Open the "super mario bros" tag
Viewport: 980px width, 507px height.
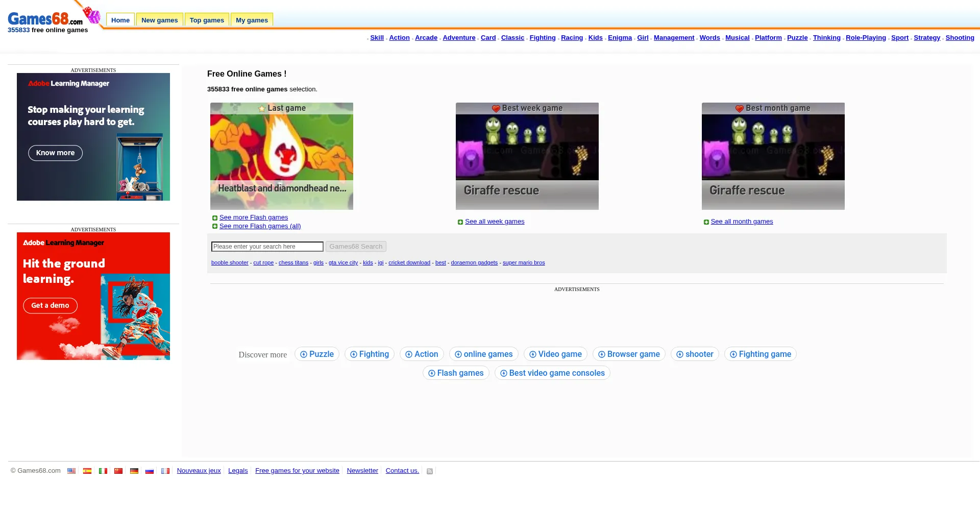pyautogui.click(x=524, y=263)
